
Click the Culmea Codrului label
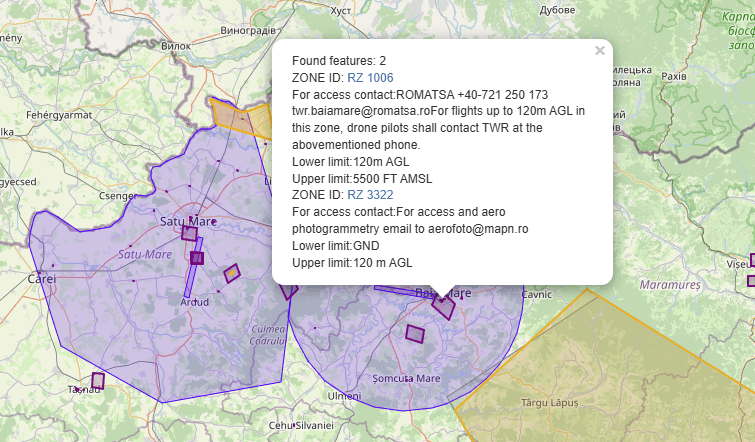(x=268, y=335)
